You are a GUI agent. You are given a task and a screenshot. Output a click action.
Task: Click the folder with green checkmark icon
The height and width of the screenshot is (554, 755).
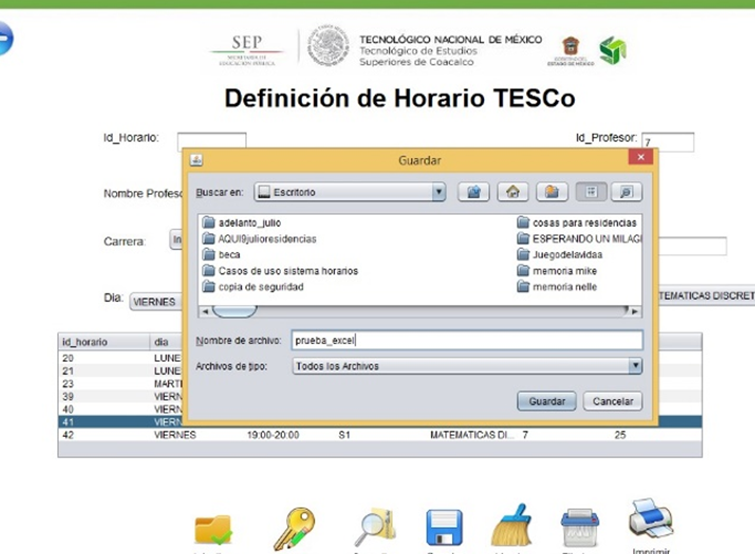214,530
